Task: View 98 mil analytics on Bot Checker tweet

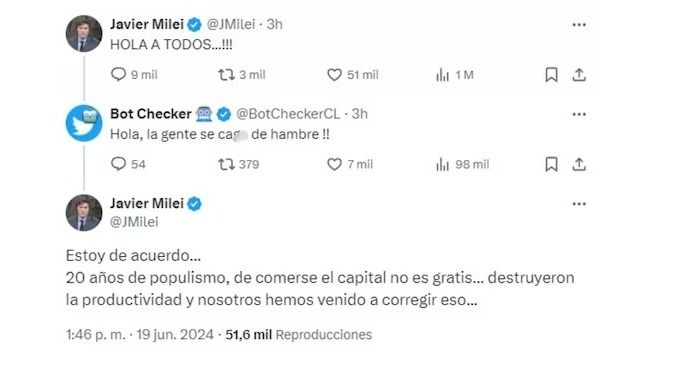Action: coord(462,164)
